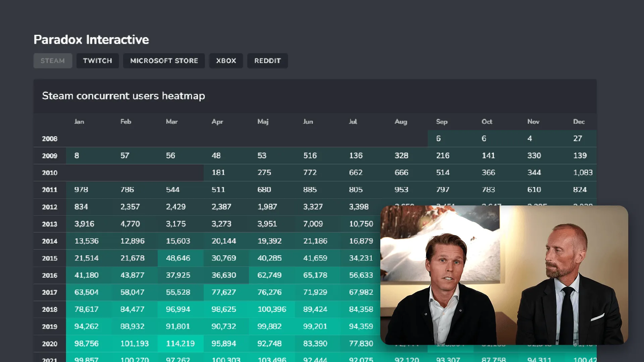Click the 2011 row label
The height and width of the screenshot is (362, 644).
[50, 190]
